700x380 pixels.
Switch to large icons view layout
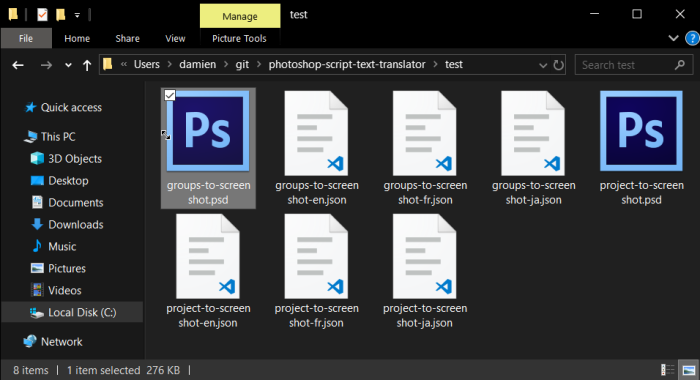pos(689,370)
